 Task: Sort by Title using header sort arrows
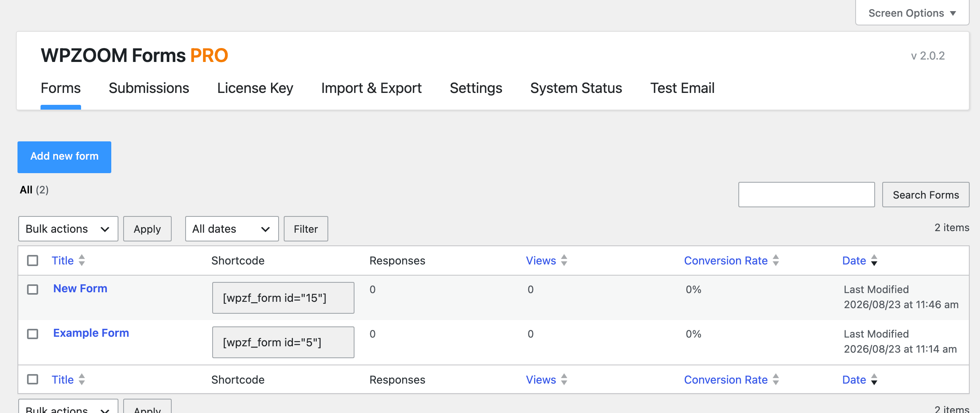tap(82, 261)
